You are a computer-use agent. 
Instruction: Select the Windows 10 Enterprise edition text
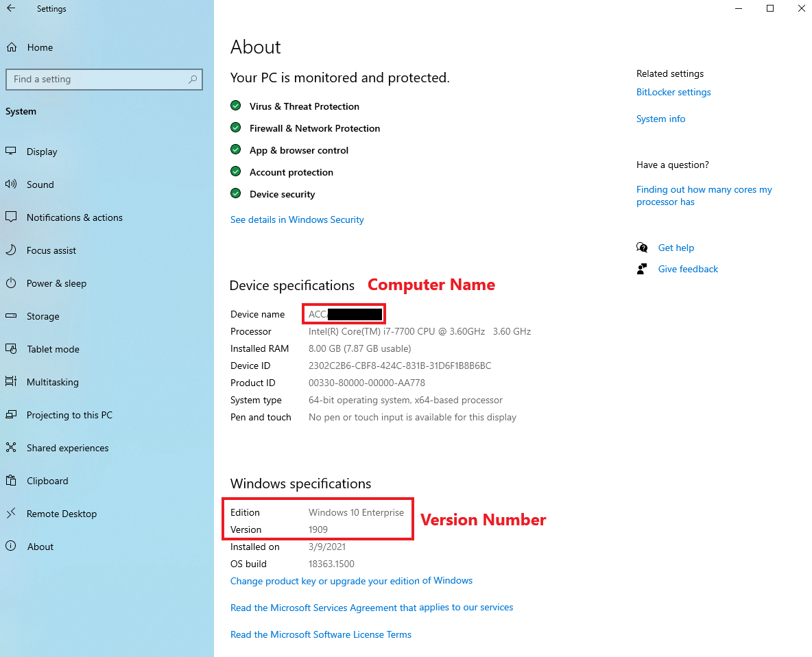tap(356, 512)
